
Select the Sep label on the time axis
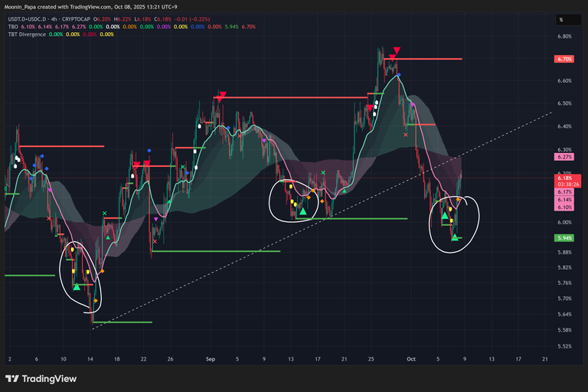pyautogui.click(x=211, y=358)
